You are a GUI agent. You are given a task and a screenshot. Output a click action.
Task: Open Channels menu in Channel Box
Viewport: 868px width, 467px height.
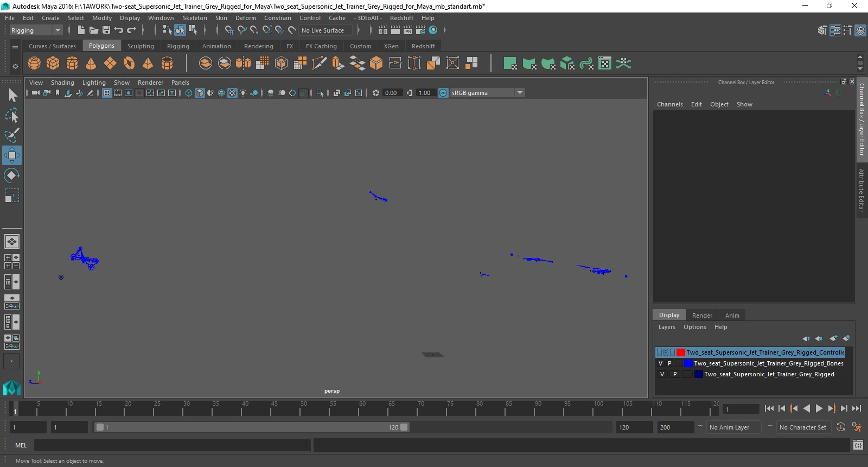point(670,104)
